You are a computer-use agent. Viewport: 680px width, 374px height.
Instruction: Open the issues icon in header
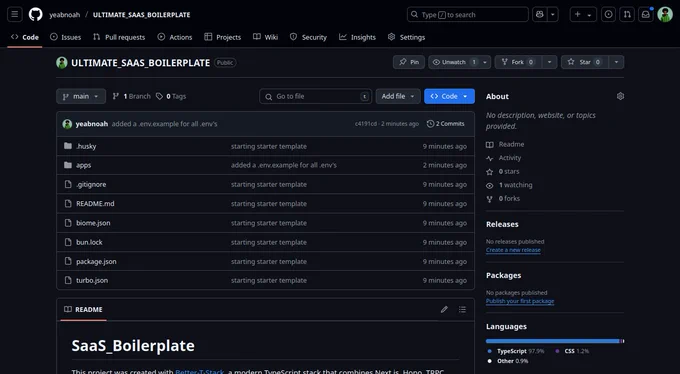tap(608, 14)
